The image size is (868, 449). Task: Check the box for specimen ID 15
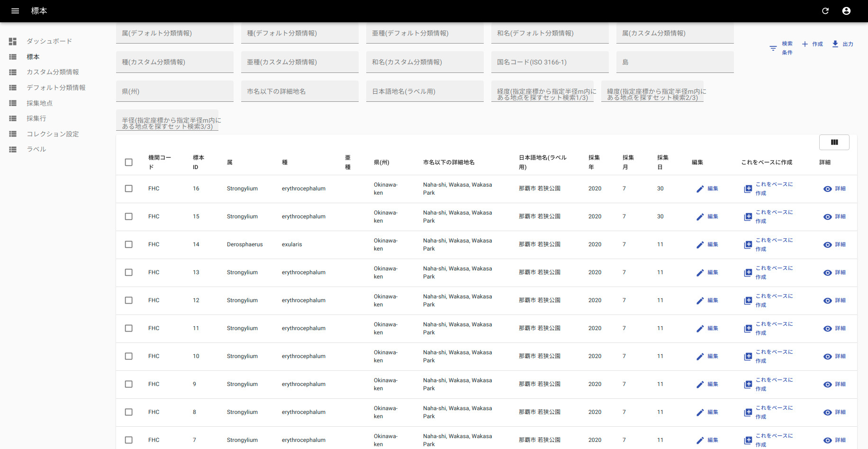point(128,216)
